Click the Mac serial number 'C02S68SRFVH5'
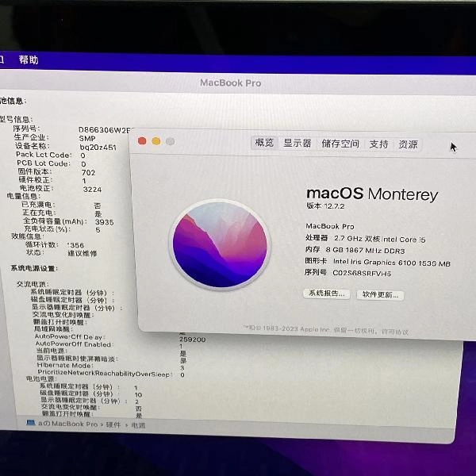Screen dimensions: 476x476 362,273
